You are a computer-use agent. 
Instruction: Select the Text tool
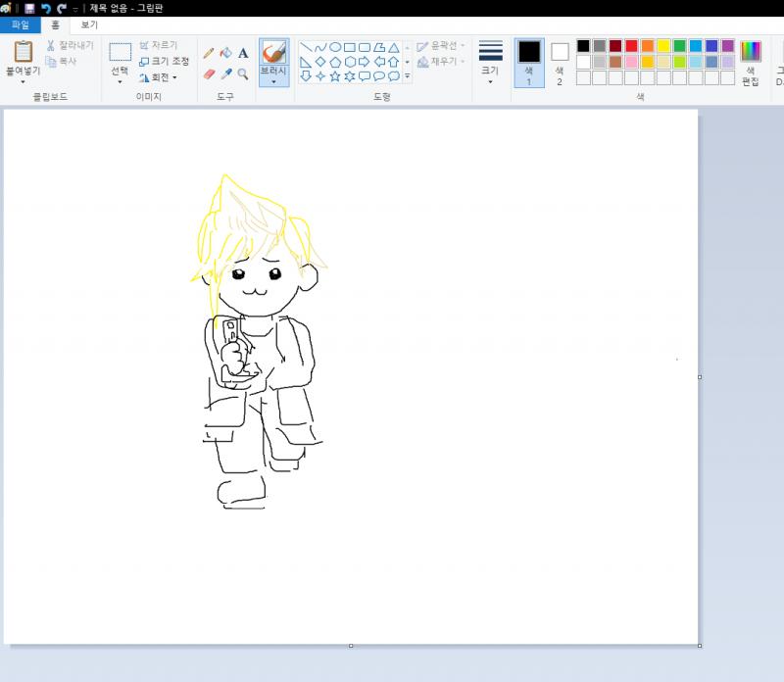coord(243,53)
